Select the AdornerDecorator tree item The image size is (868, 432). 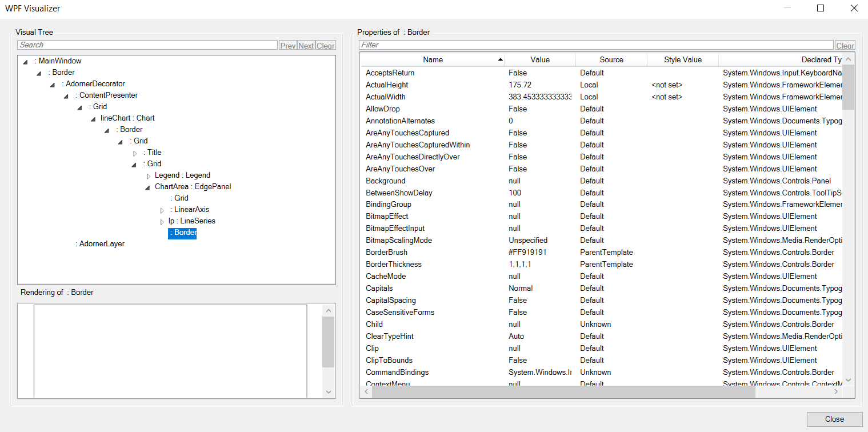point(93,83)
